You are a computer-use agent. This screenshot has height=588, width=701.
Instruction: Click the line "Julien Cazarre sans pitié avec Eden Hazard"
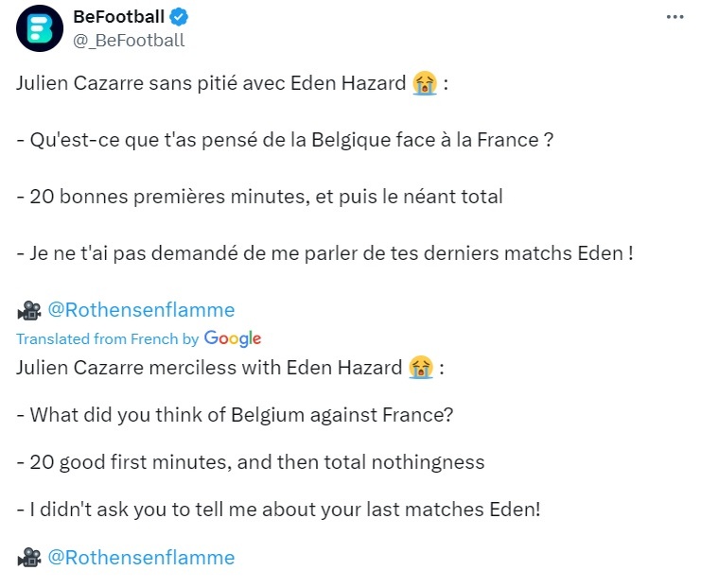212,83
